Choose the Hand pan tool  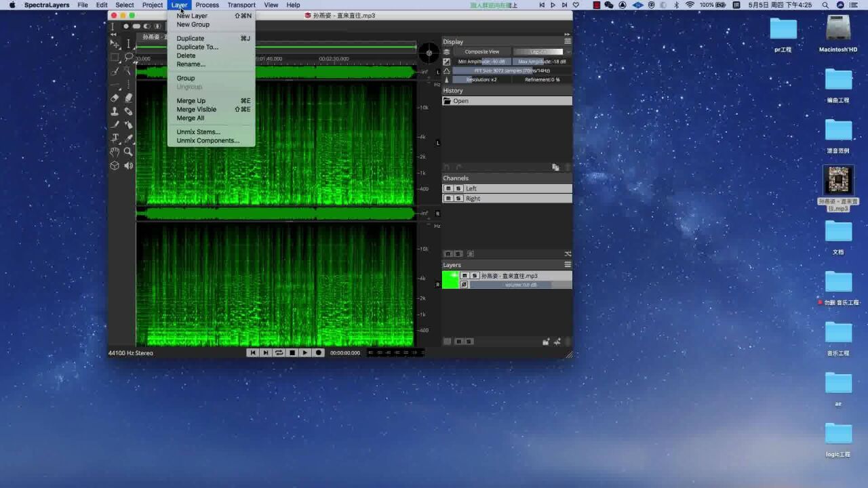pyautogui.click(x=115, y=152)
